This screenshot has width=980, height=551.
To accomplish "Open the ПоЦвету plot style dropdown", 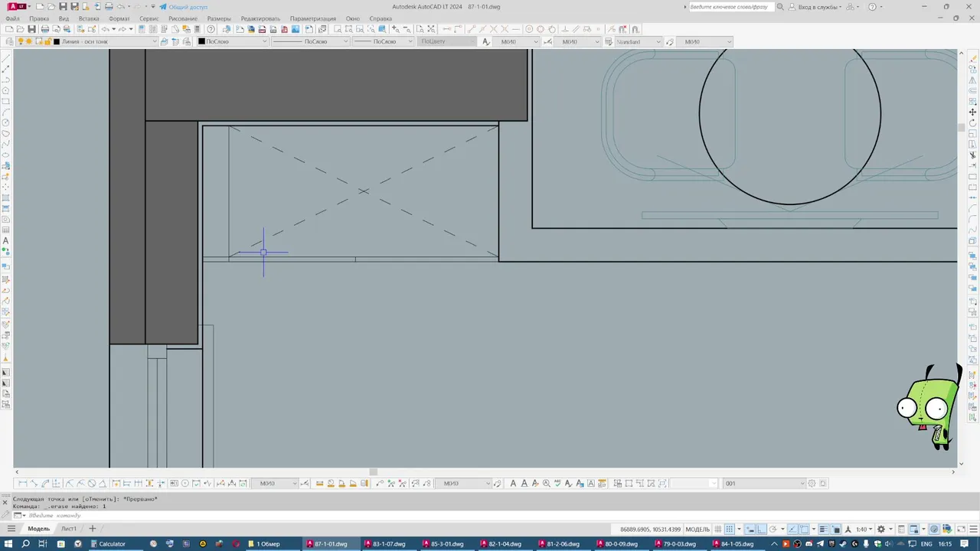I will coord(448,41).
